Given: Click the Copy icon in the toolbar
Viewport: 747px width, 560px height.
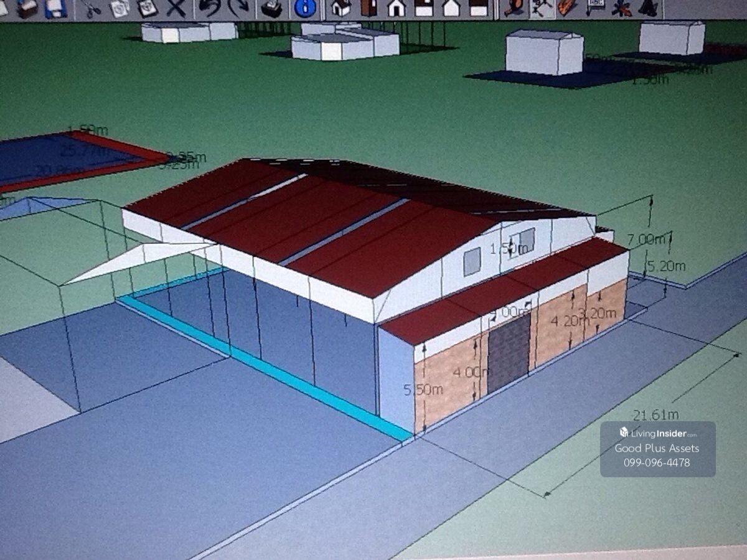Looking at the screenshot, I should (120, 8).
